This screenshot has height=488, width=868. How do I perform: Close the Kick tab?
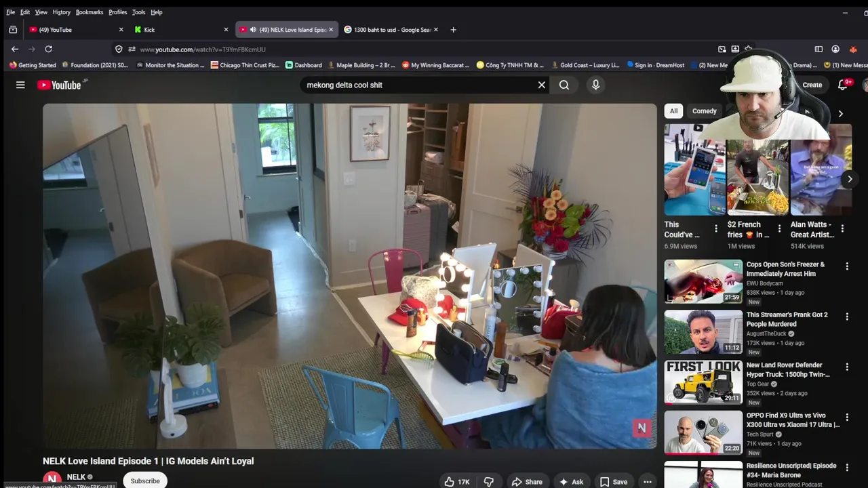(226, 30)
